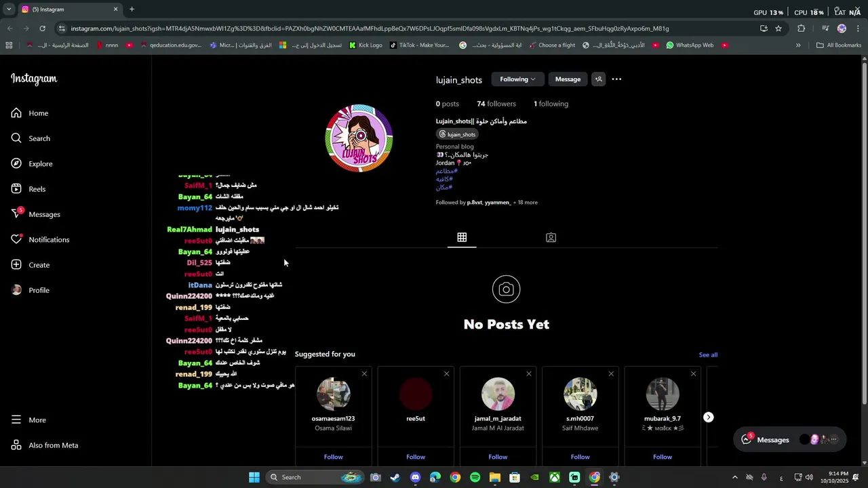The image size is (868, 488).
Task: Click the similar accounts icon button
Action: pyautogui.click(x=598, y=79)
